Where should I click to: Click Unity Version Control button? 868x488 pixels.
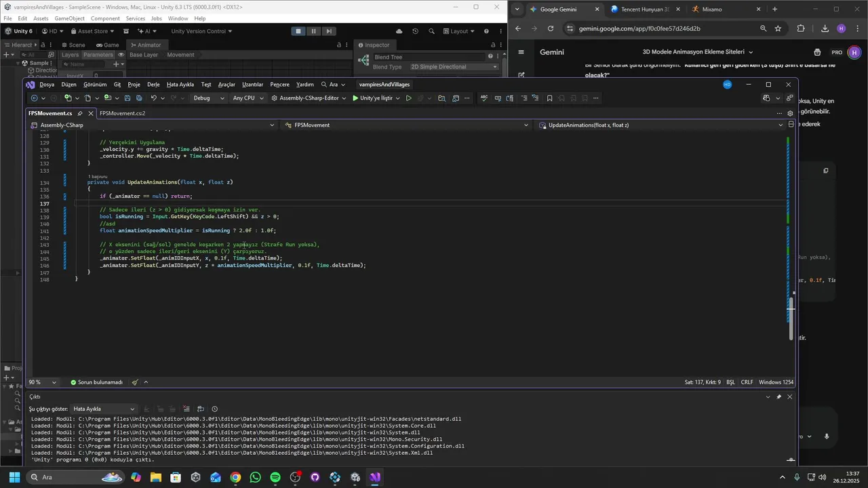(201, 31)
